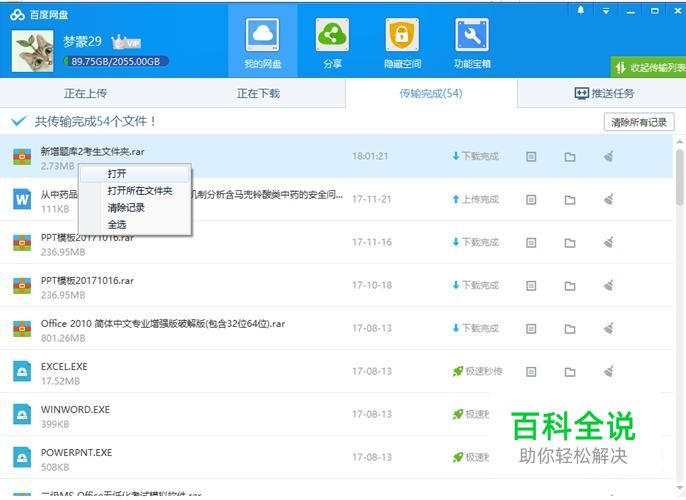Screen dimensions: 686x500
Task: Open folder icon for EXCEL.EXE row
Action: pos(570,372)
